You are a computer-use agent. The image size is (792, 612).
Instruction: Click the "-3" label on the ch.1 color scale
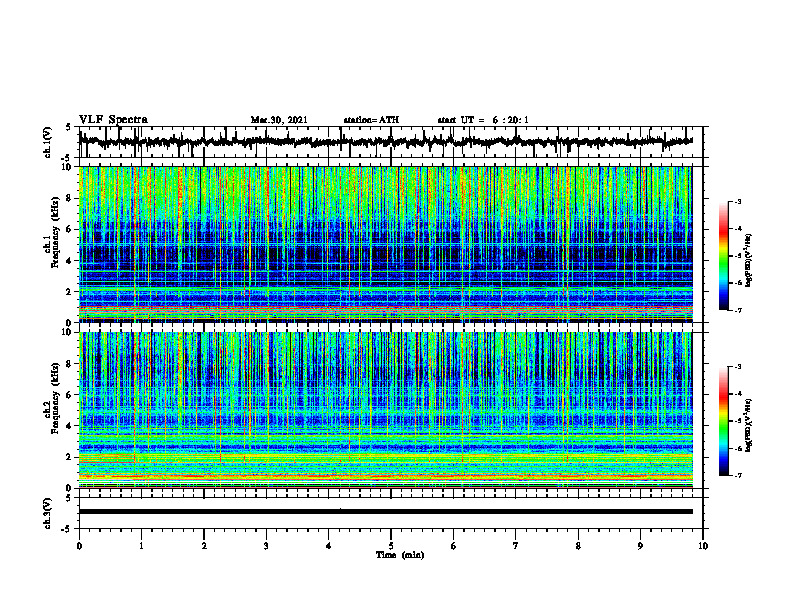[737, 201]
